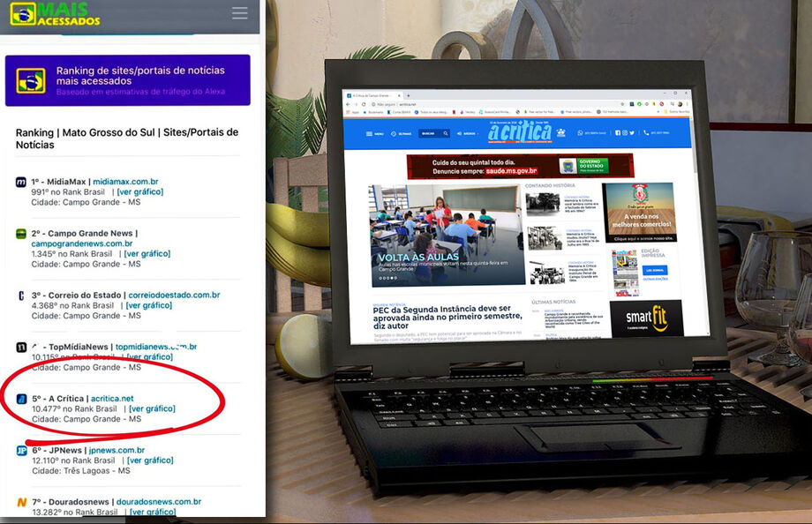This screenshot has height=524, width=812.
Task: Click the a crítica logo on the laptop page
Action: tap(520, 131)
